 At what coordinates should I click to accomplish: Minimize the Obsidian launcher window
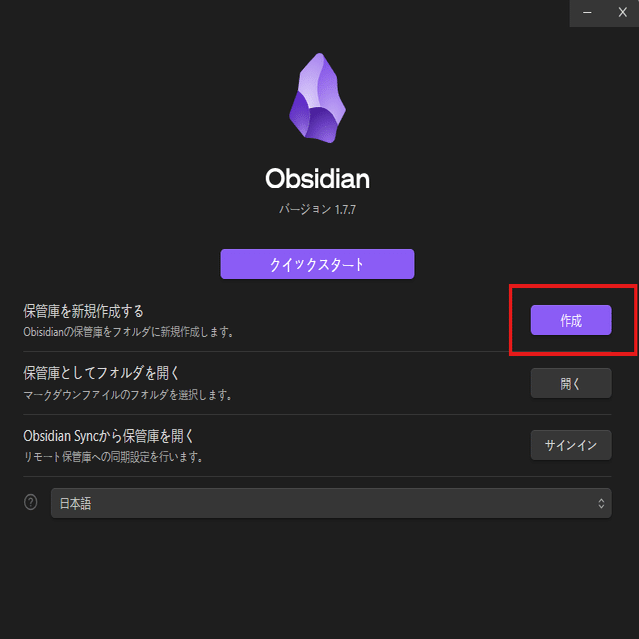point(587,13)
